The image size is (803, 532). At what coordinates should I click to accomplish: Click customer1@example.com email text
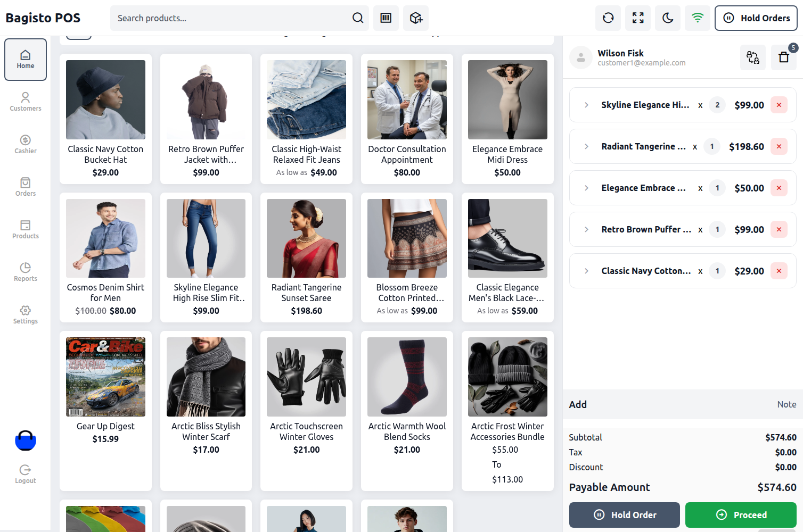[642, 63]
